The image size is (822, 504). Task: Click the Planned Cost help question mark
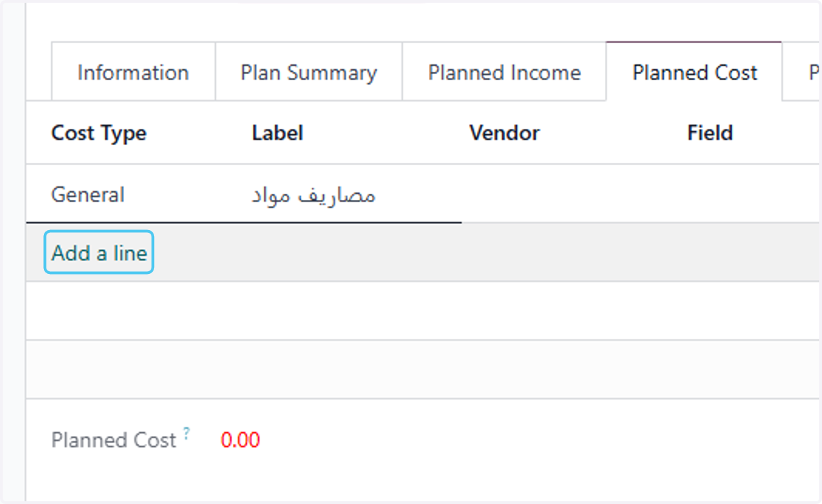tap(187, 432)
